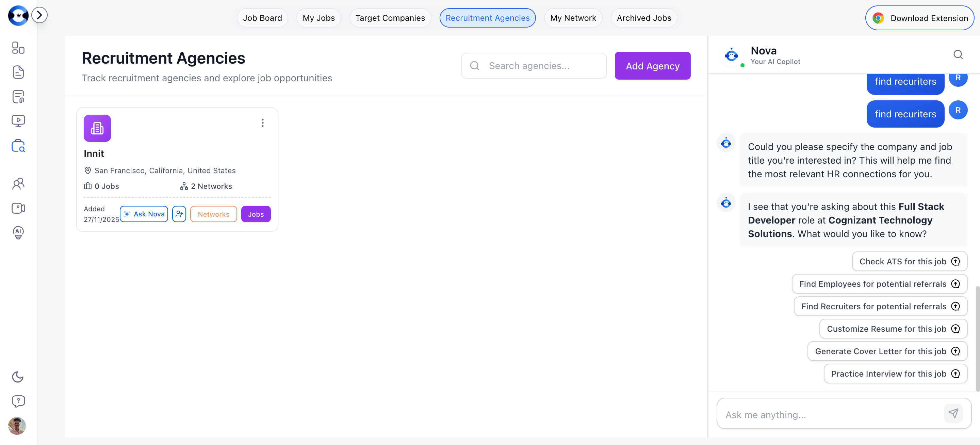Screen dimensions: 980x445
Task: Select the AI insights lightbulb icon
Action: coord(18,233)
